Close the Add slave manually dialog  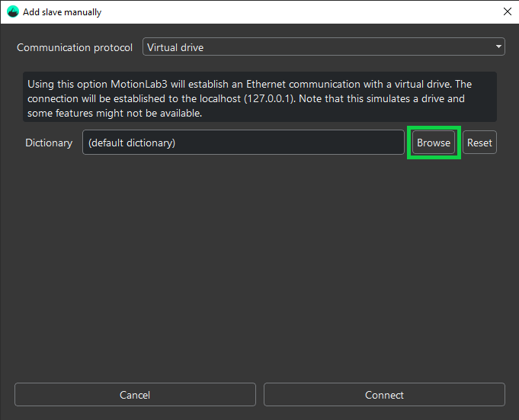(507, 12)
